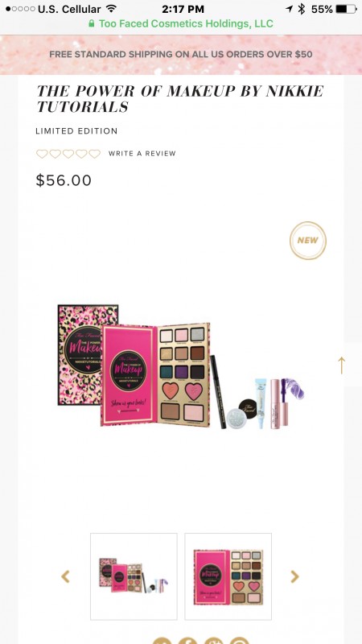Screen dimensions: 362x644
Task: Open the Write a Review link
Action: [x=142, y=154]
